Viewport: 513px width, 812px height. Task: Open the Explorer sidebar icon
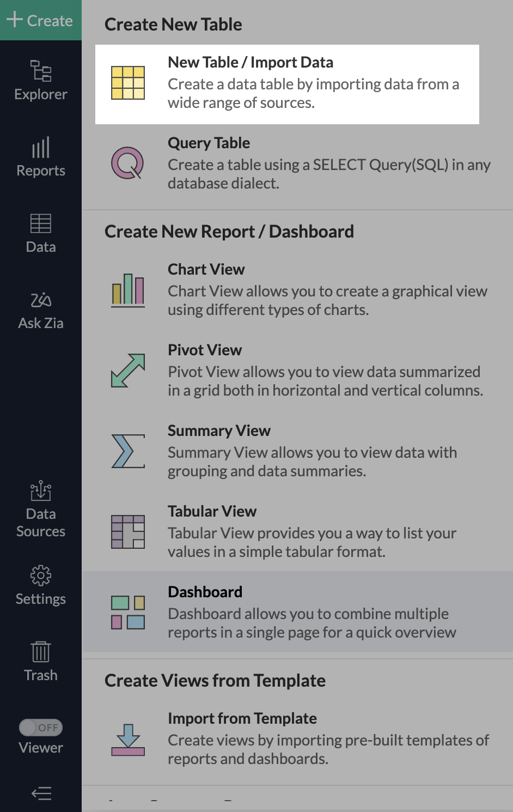coord(41,71)
